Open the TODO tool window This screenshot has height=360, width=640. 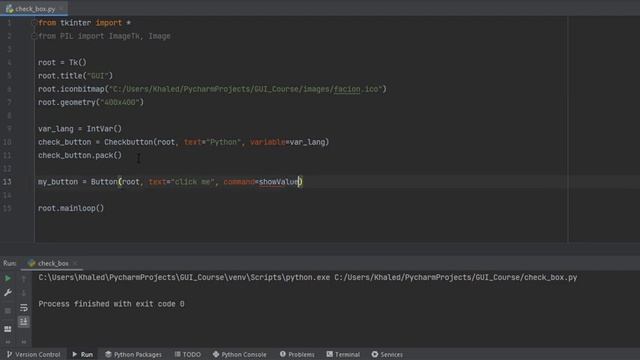[188, 354]
